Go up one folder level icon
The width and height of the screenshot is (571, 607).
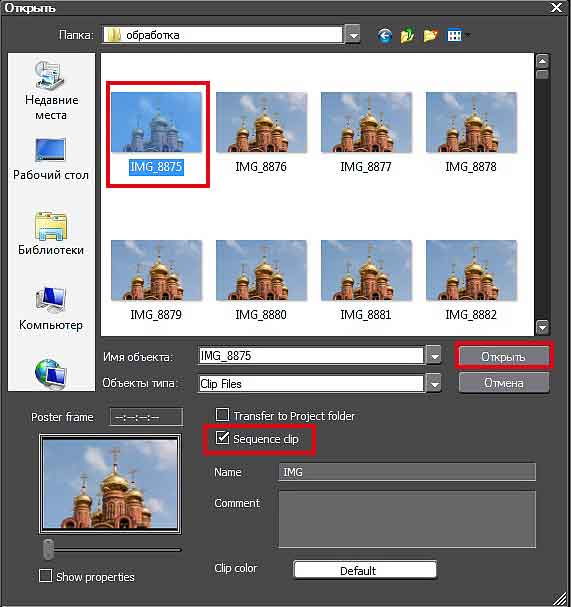407,36
